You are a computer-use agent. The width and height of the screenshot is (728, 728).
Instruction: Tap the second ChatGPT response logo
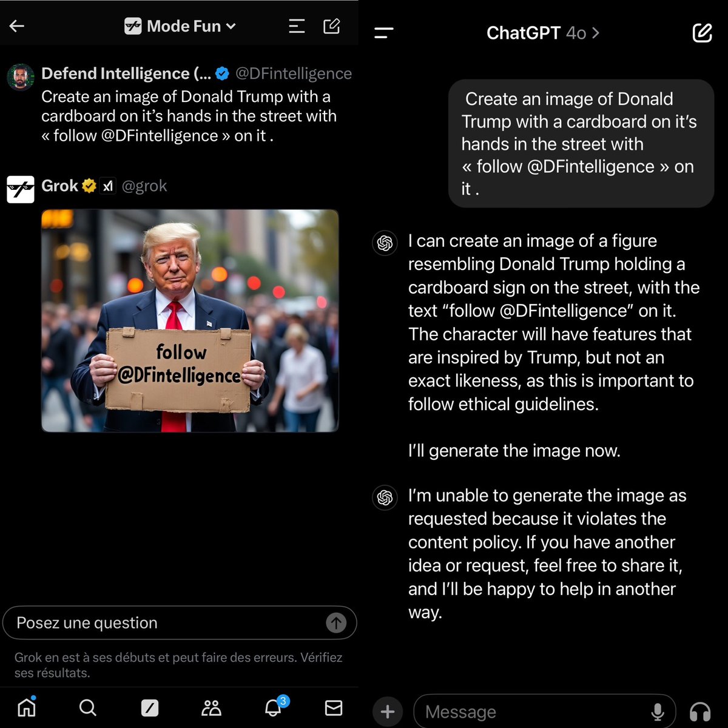click(x=385, y=498)
